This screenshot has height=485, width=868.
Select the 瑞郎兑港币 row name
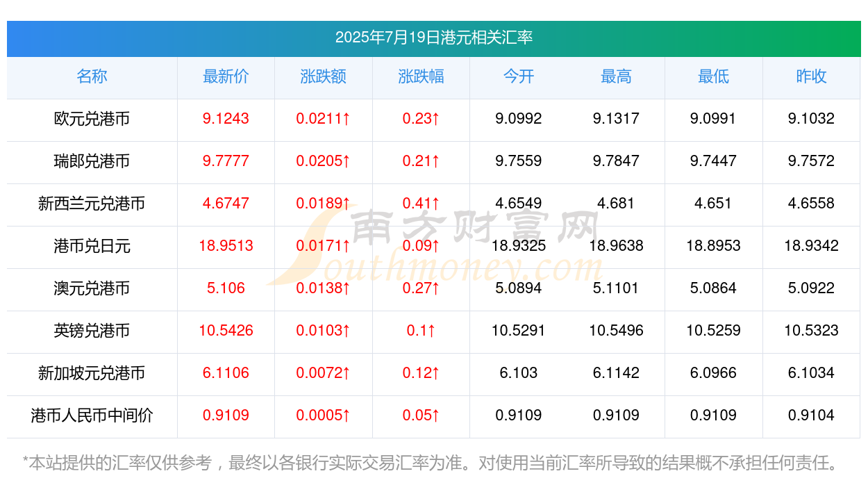pyautogui.click(x=92, y=161)
